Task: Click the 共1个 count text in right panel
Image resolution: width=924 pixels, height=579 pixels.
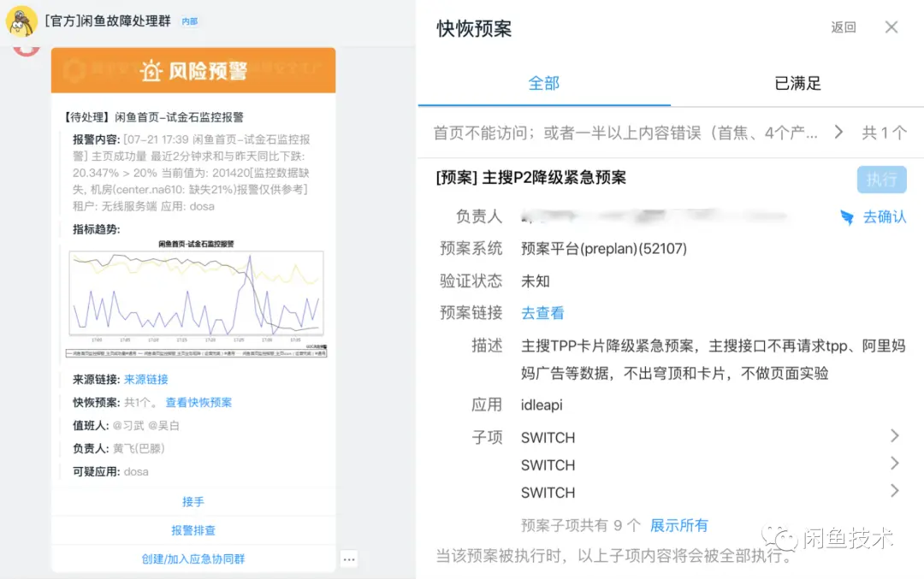Action: pos(884,133)
